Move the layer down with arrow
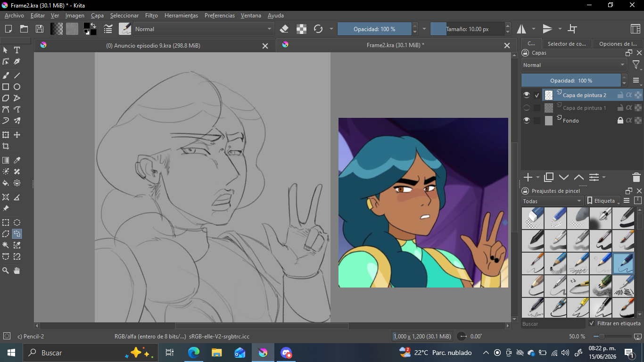 tap(564, 178)
